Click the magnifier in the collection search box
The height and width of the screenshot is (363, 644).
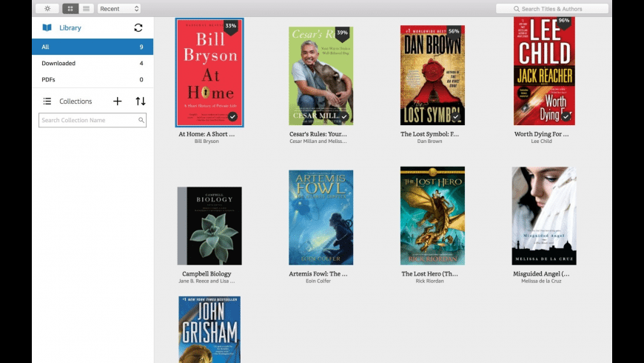coord(141,120)
